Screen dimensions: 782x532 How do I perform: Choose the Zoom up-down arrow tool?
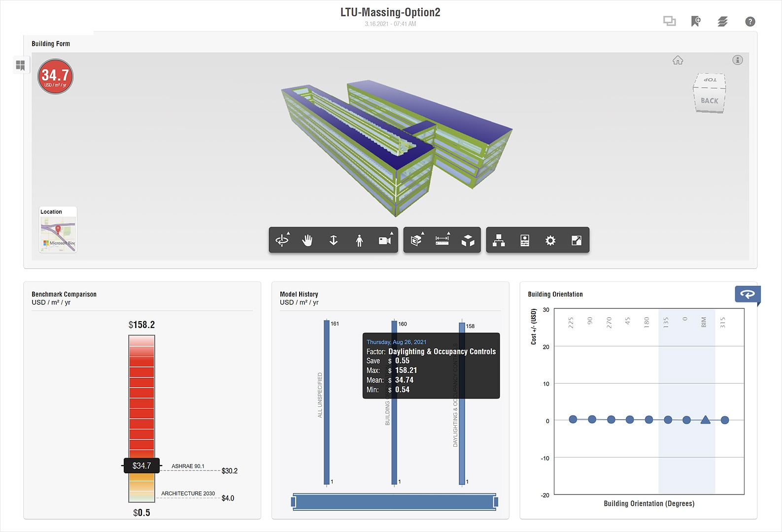point(334,240)
